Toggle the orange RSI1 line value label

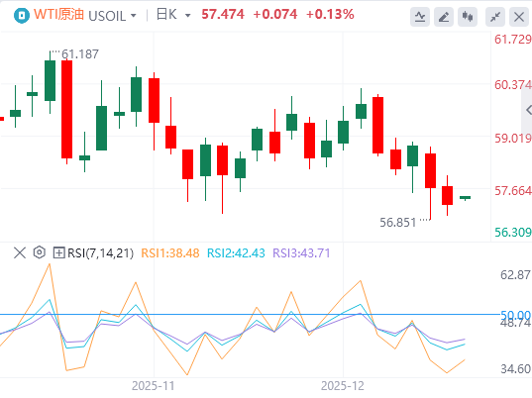pyautogui.click(x=170, y=253)
